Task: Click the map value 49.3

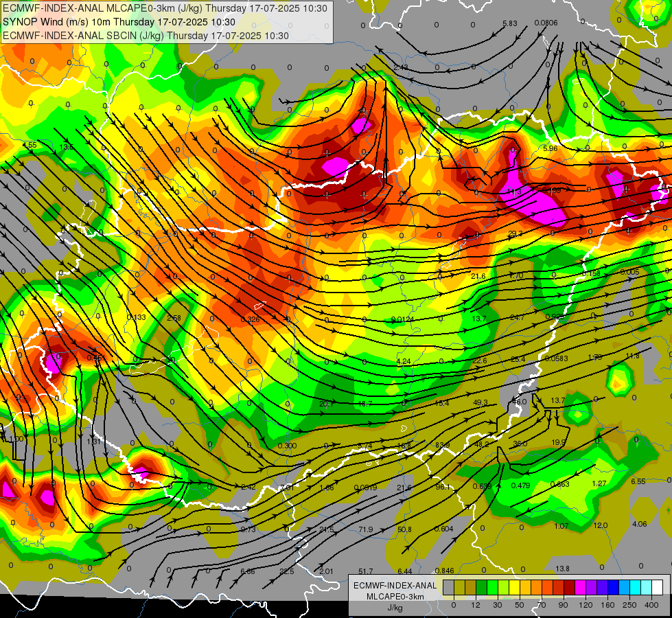Action: [480, 402]
